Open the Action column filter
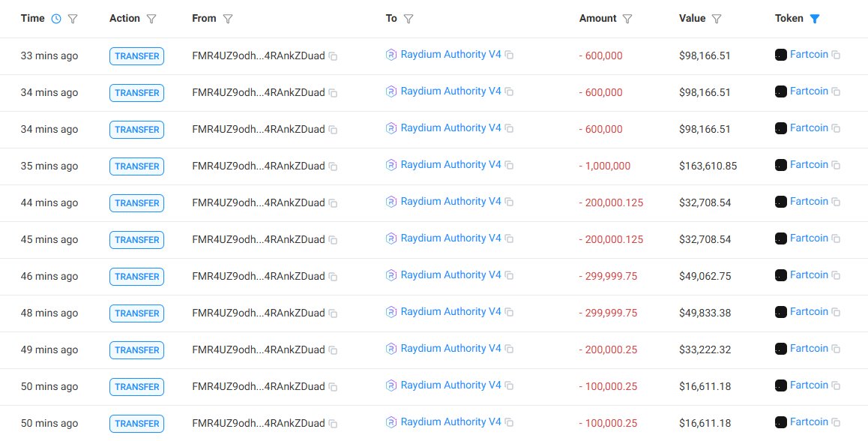868x441 pixels. (x=151, y=19)
